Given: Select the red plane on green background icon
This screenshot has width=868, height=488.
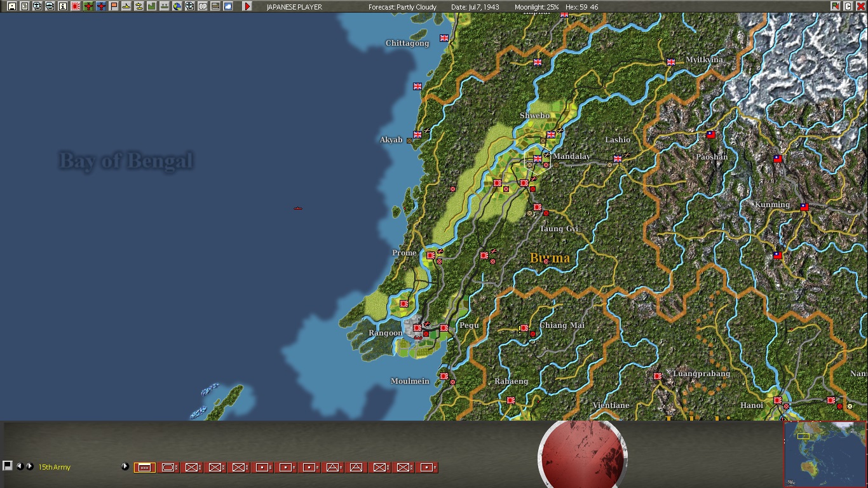Looking at the screenshot, I should click(x=88, y=6).
